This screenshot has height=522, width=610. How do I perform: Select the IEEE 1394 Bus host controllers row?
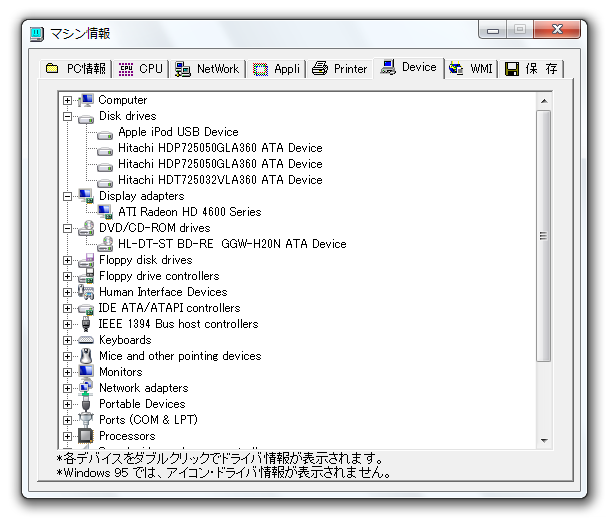pyautogui.click(x=179, y=324)
